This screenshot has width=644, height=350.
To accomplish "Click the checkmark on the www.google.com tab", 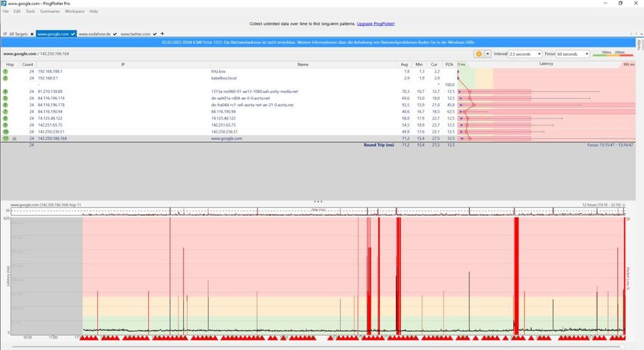I will [x=73, y=34].
